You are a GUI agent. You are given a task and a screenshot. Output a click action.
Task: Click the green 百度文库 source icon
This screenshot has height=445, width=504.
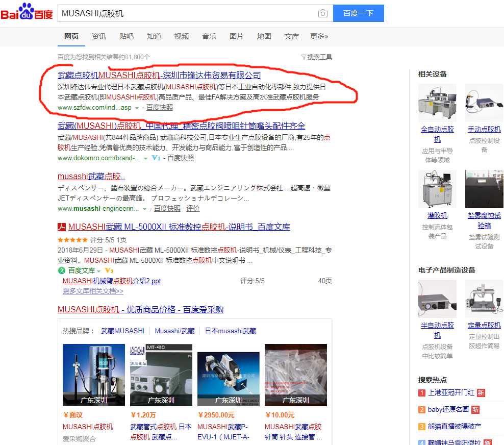[x=62, y=271]
